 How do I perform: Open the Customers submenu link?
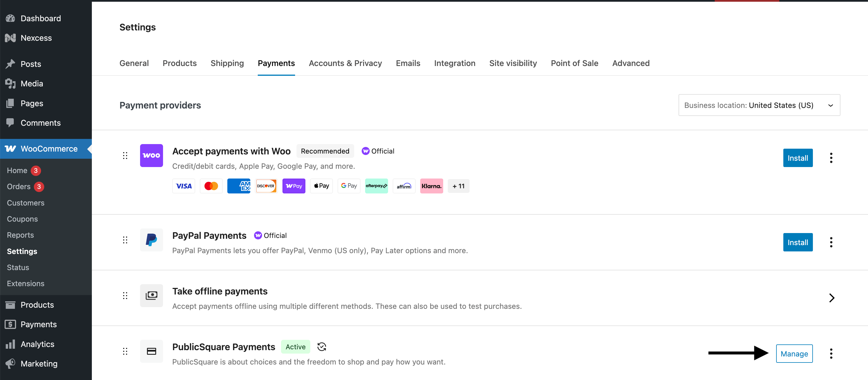(26, 203)
